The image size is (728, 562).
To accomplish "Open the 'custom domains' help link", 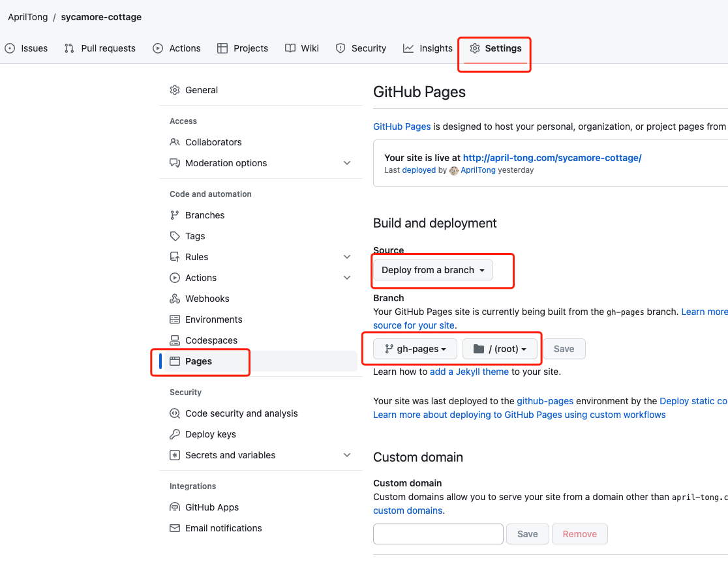I will click(x=408, y=510).
